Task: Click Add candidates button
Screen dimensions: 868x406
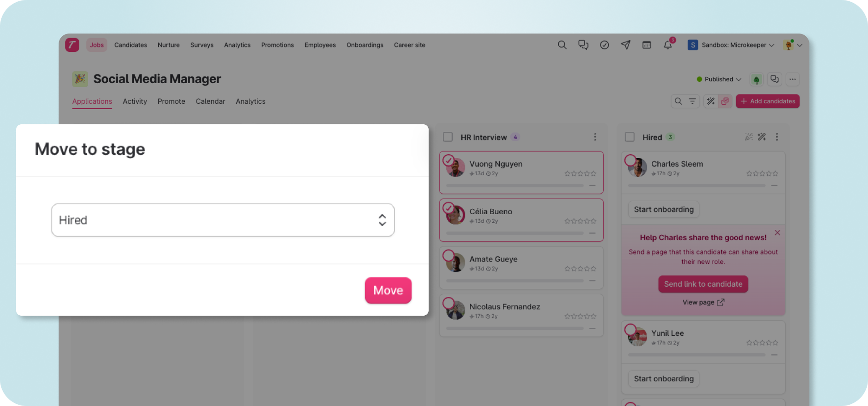Action: point(768,101)
